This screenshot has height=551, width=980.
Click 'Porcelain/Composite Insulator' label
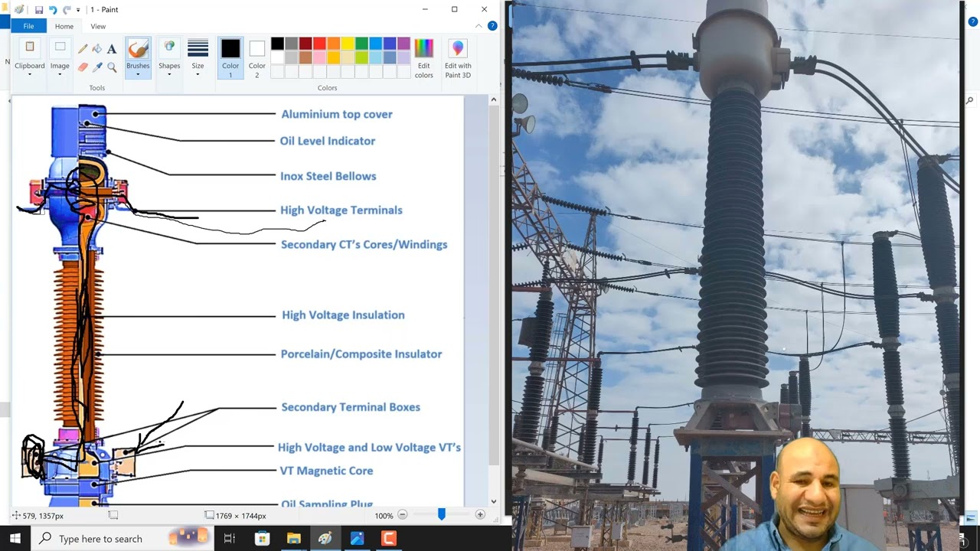click(x=361, y=354)
